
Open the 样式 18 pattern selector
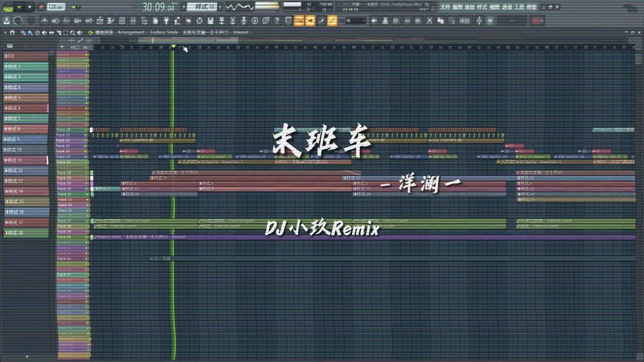203,7
